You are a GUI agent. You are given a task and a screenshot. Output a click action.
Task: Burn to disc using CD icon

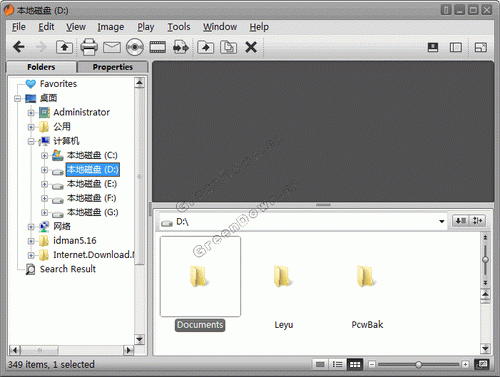click(x=135, y=47)
